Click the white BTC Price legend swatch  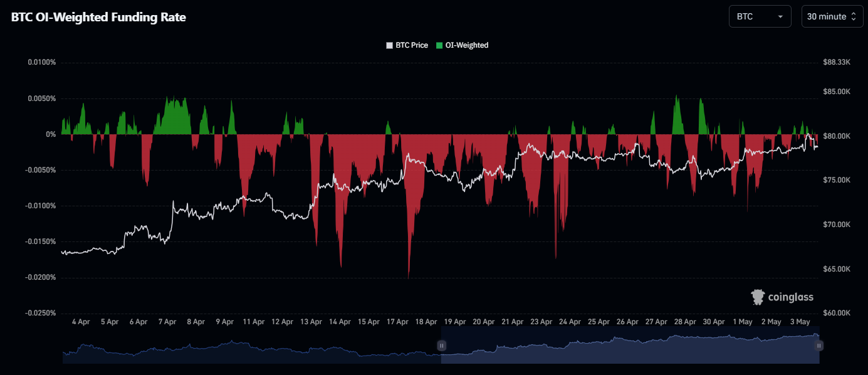(x=390, y=45)
